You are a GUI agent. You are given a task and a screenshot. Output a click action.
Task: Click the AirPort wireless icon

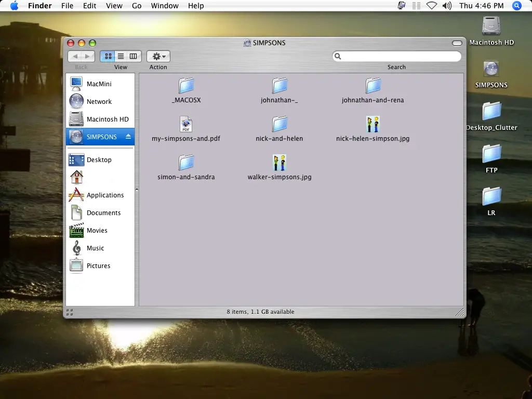pyautogui.click(x=432, y=6)
